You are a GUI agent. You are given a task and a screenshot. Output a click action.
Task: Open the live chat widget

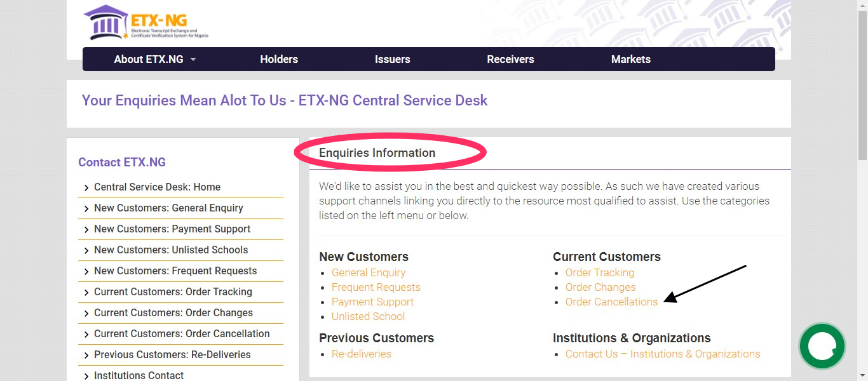[822, 345]
